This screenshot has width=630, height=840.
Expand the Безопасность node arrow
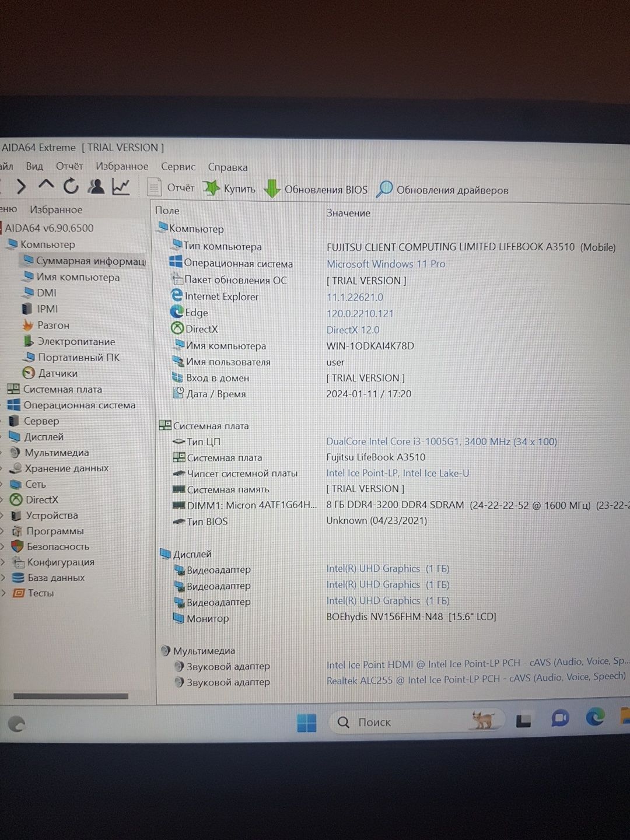[3, 547]
